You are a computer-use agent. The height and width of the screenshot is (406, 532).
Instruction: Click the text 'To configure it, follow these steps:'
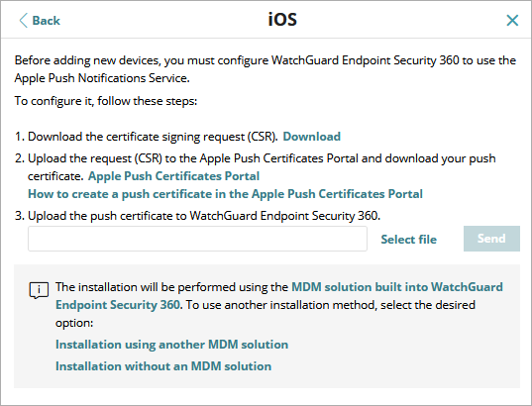coord(106,101)
